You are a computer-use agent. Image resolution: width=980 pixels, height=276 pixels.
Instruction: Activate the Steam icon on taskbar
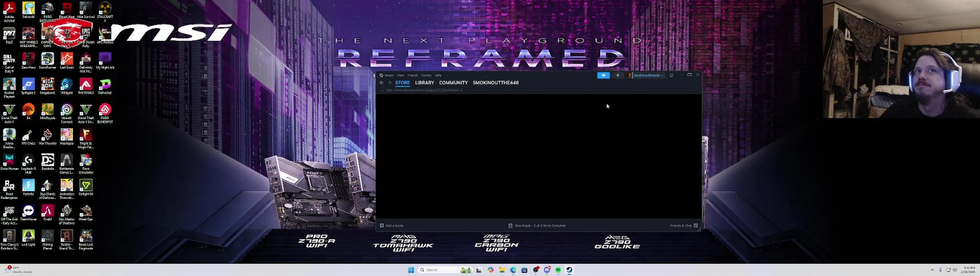(569, 270)
